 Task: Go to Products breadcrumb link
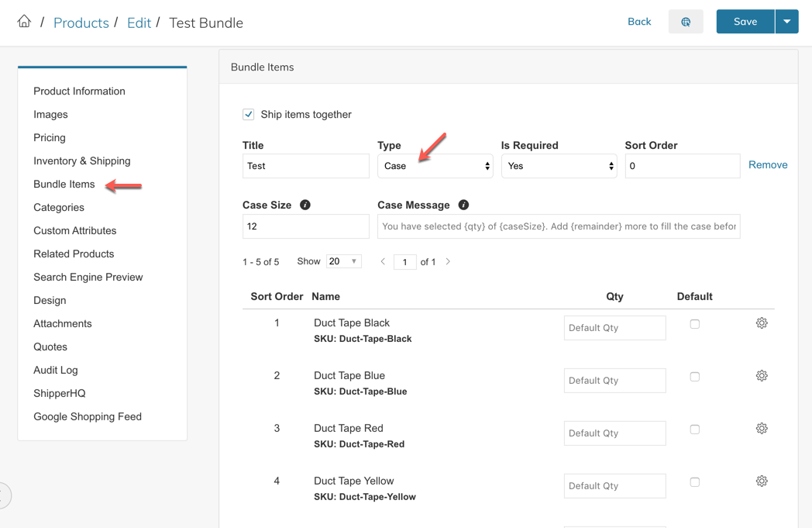coord(81,22)
